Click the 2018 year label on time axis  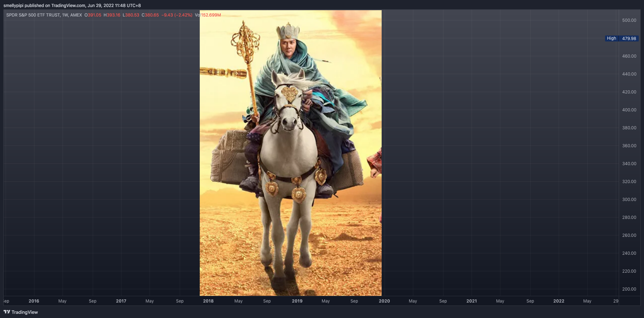click(208, 301)
